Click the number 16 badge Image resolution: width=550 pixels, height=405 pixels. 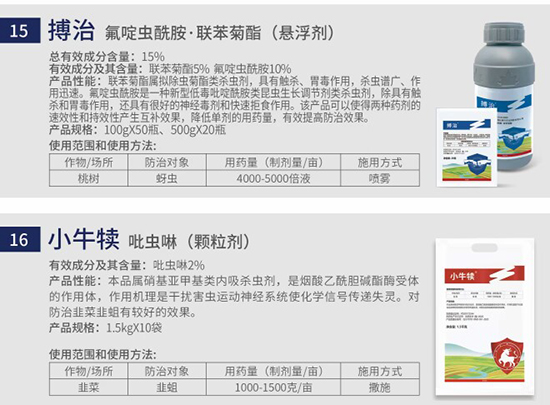pyautogui.click(x=20, y=239)
